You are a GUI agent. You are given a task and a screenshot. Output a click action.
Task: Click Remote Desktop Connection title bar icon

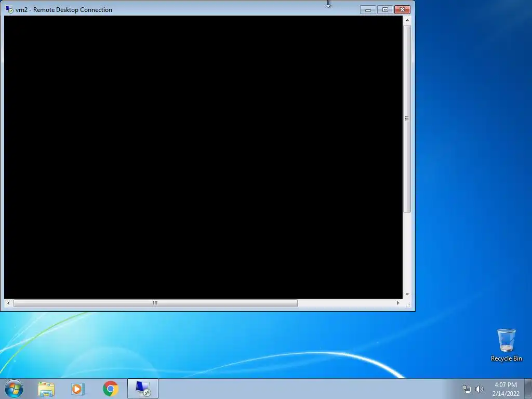point(9,9)
